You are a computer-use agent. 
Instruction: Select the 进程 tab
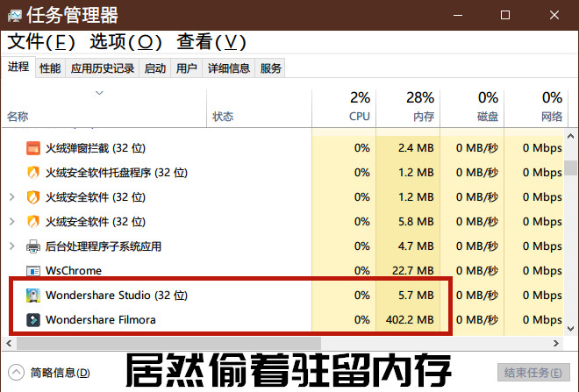[x=18, y=68]
